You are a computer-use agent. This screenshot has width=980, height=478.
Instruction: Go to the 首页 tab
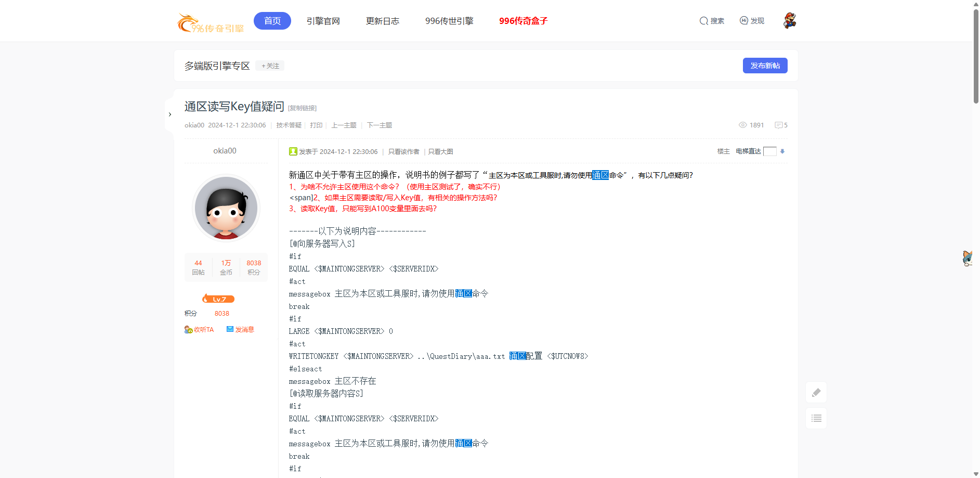(x=272, y=21)
